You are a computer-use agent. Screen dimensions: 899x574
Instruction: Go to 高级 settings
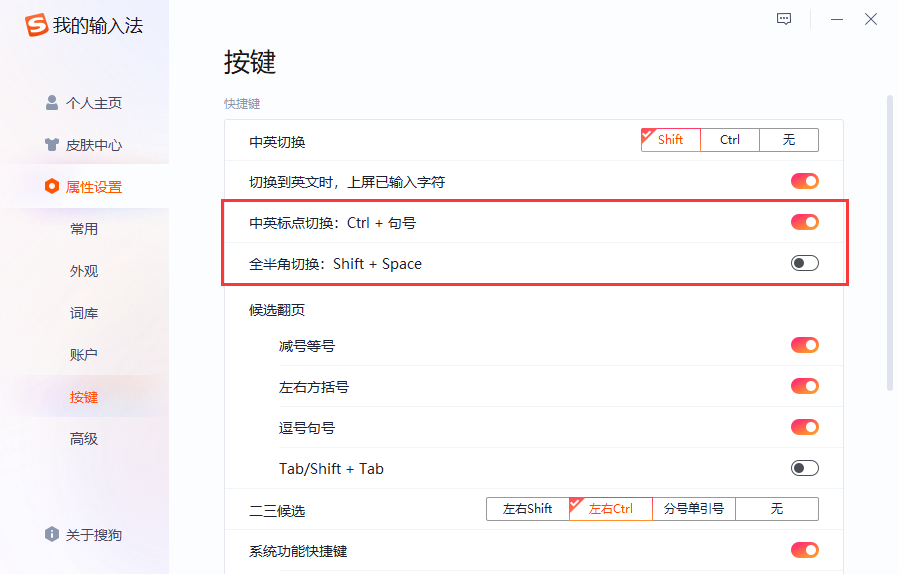tap(84, 439)
